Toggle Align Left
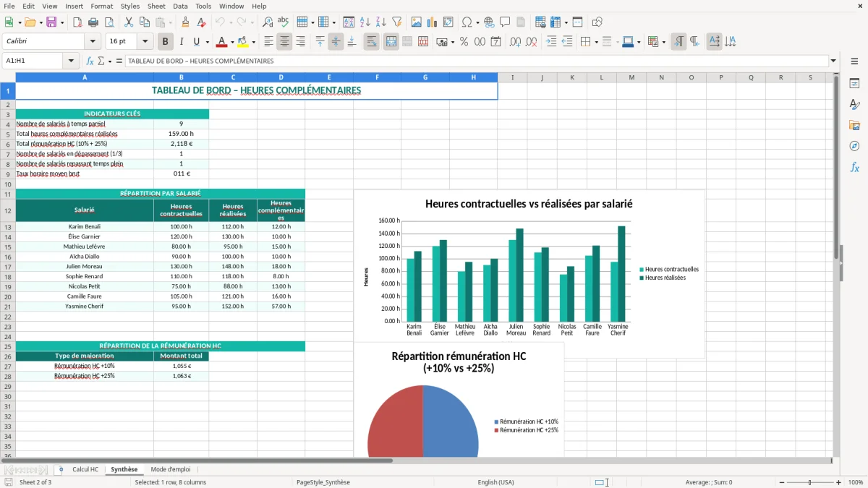The image size is (868, 488). click(268, 42)
